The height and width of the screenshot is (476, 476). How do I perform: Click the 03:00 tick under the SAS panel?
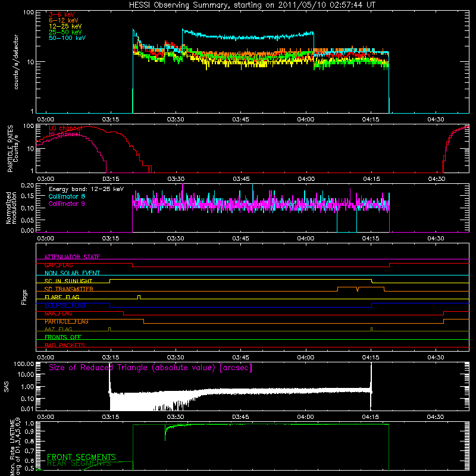point(45,417)
